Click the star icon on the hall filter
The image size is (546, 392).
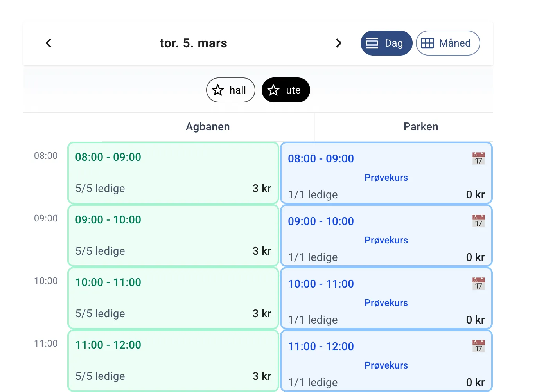[218, 90]
